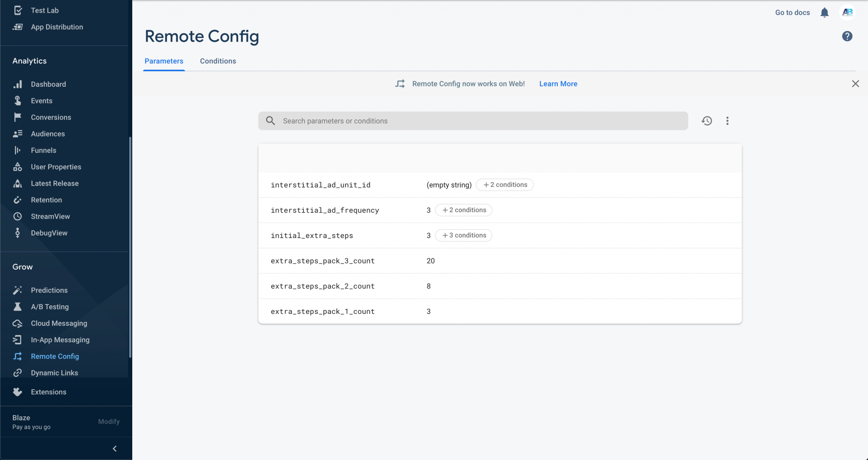Open the change history clock icon
Screen dimensions: 868x460
[x=707, y=121]
